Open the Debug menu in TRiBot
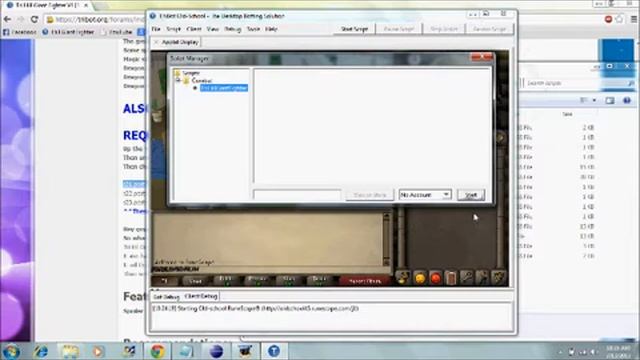Screen dimensions: 640x360 [233, 29]
